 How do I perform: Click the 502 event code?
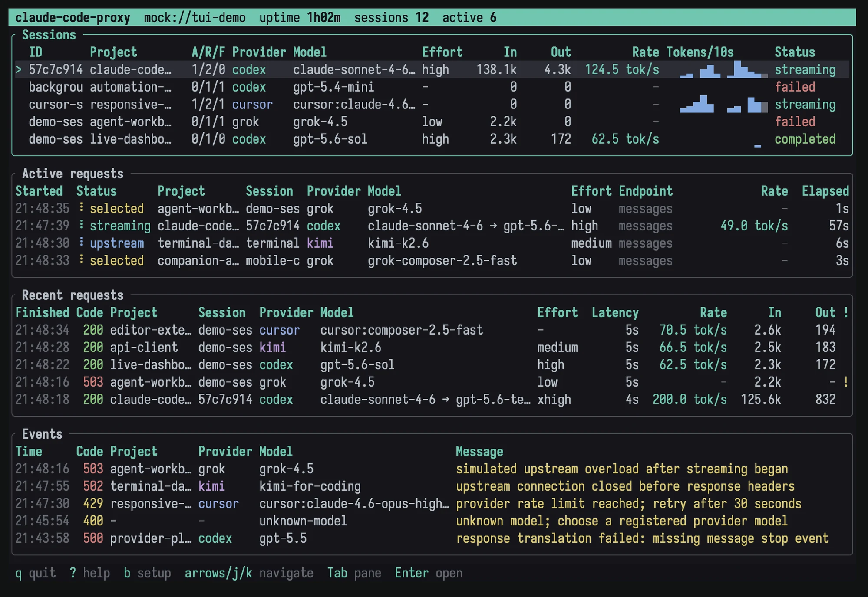(93, 486)
